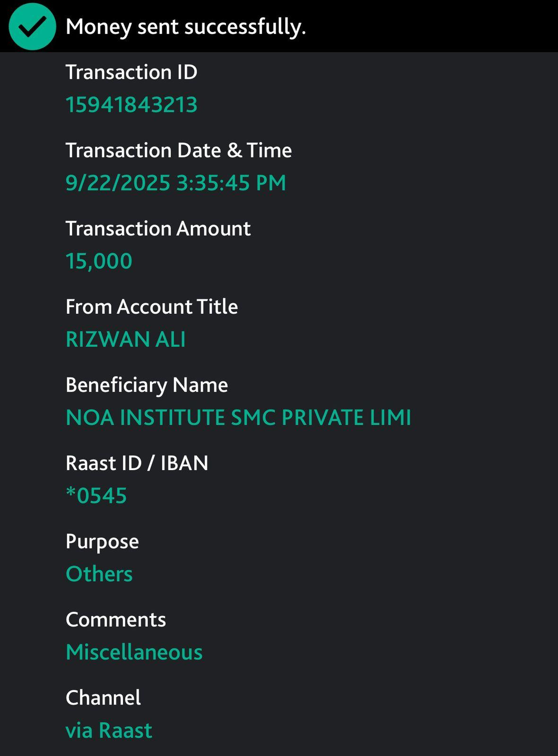Click the purpose value Others
558x756 pixels.
click(99, 574)
